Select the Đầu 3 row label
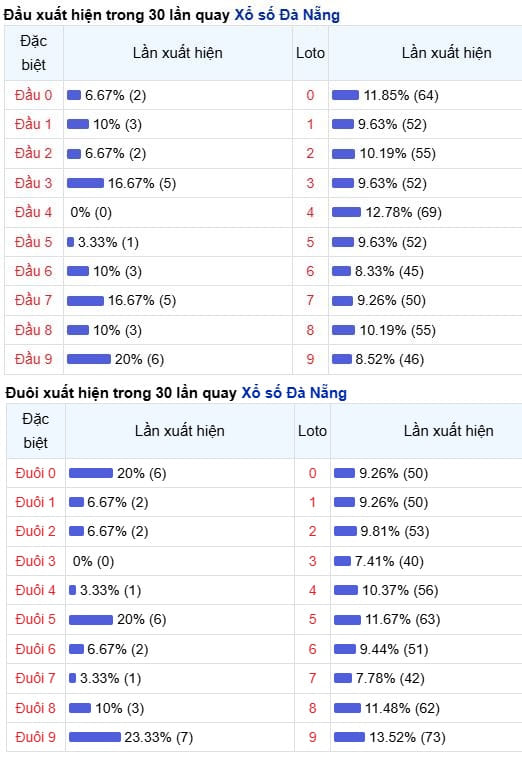Screen dimensions: 522x768 pos(33,183)
